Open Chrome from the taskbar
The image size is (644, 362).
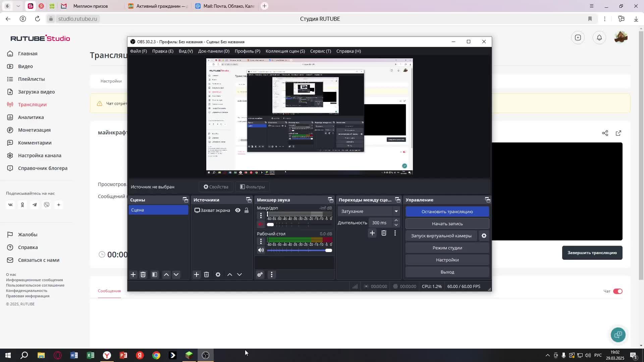pos(156,355)
